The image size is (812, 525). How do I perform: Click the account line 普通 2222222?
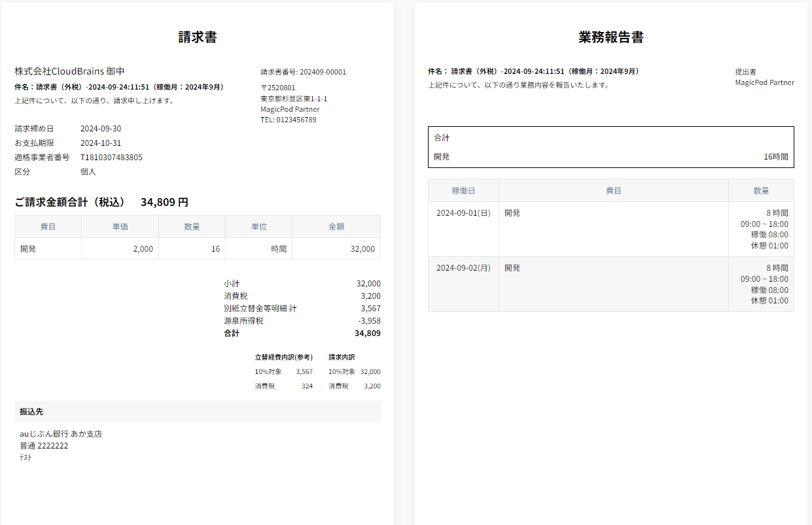pos(44,446)
